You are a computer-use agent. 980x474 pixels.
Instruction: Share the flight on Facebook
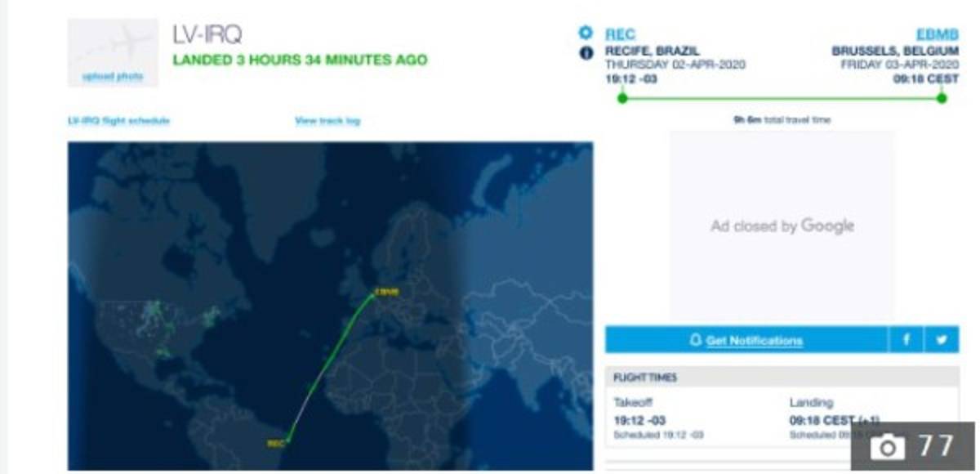pyautogui.click(x=906, y=340)
